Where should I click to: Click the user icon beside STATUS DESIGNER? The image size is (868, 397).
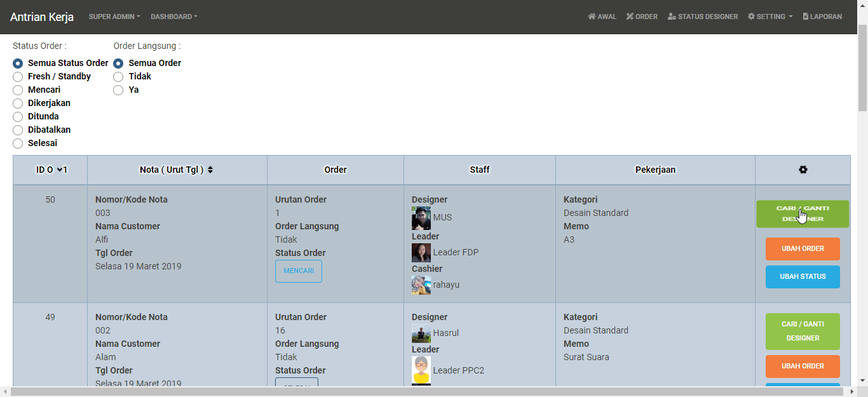click(672, 17)
